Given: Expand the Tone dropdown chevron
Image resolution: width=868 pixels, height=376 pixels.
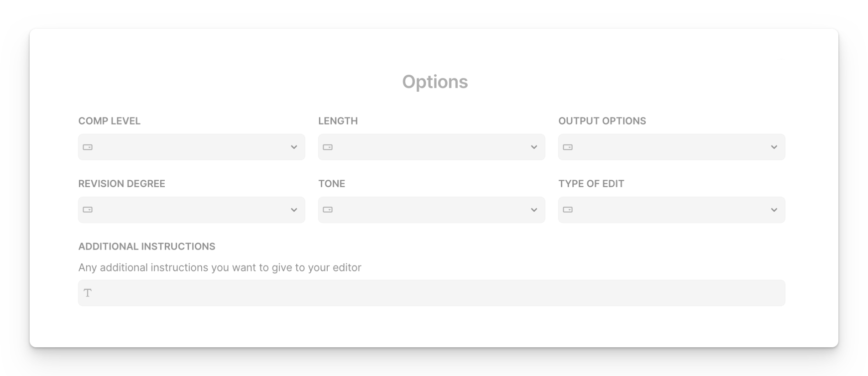Looking at the screenshot, I should pos(534,210).
